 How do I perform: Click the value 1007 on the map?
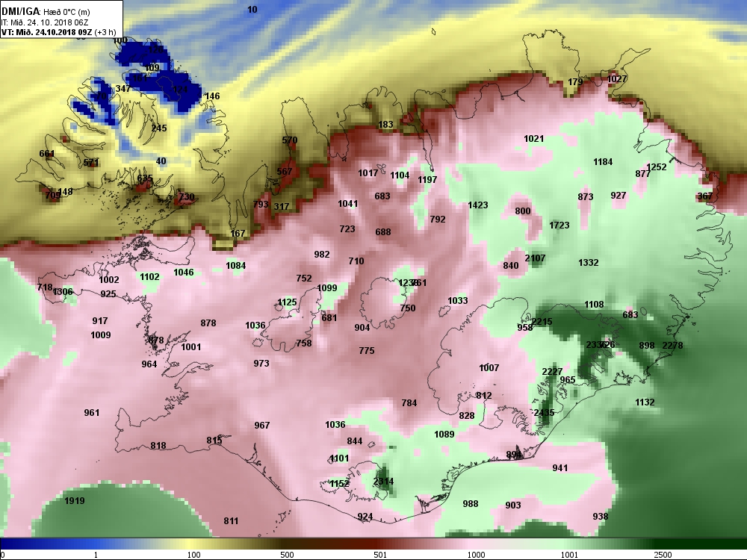tap(489, 367)
